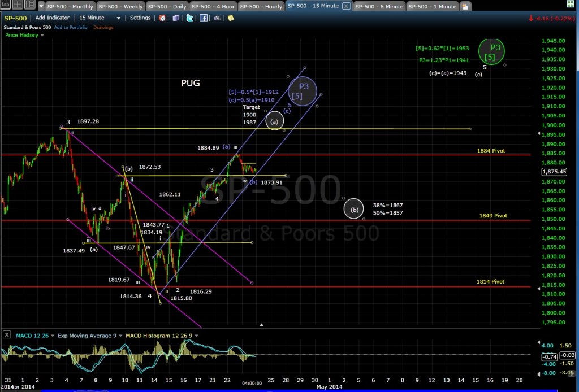Switch to SP-500 - Hourly tab

(261, 6)
